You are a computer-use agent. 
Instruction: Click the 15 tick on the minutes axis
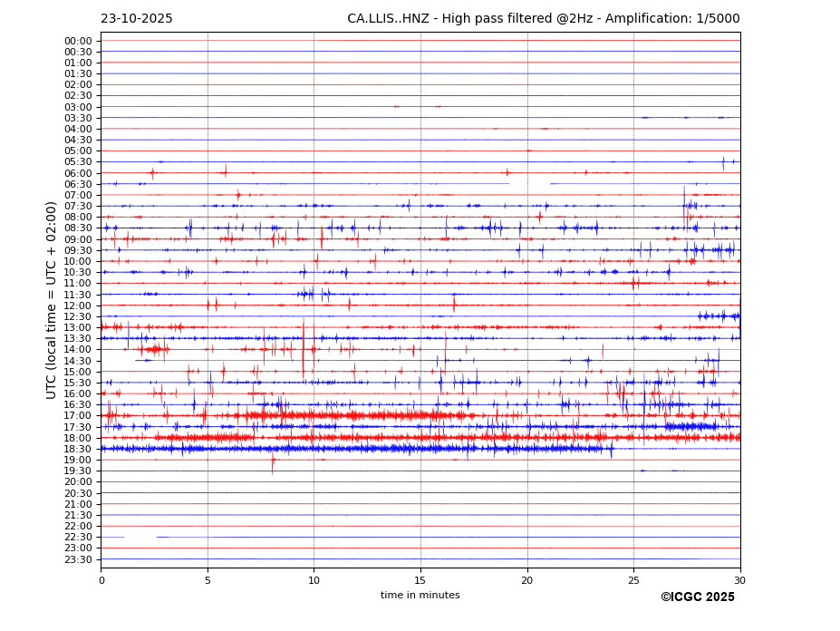click(420, 580)
